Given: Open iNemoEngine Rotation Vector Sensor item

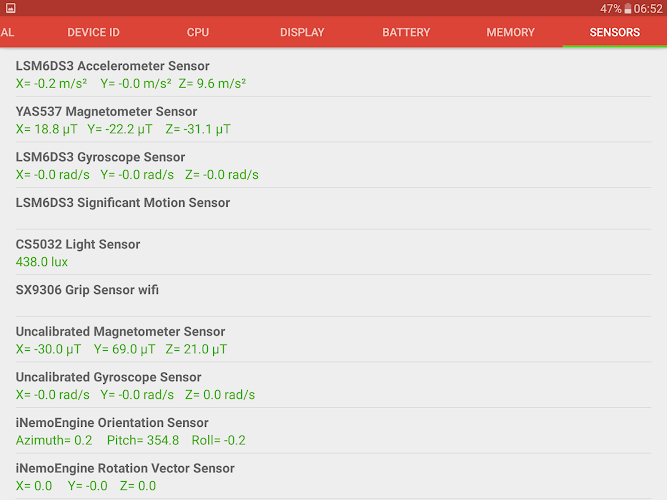Looking at the screenshot, I should pyautogui.click(x=334, y=477).
